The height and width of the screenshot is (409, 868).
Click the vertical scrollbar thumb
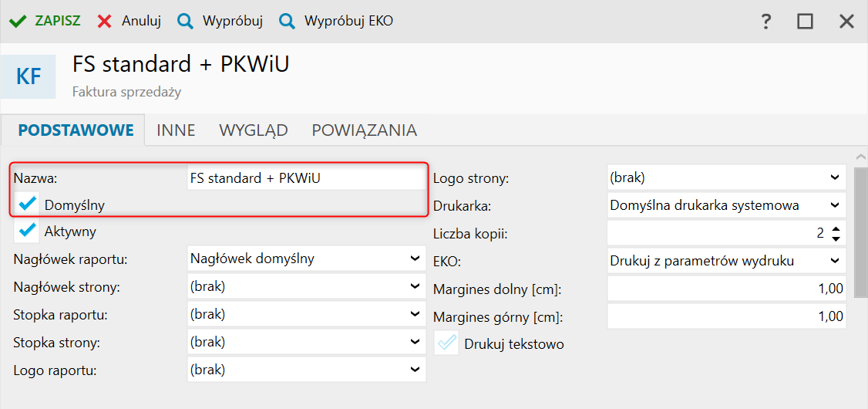[x=860, y=232]
